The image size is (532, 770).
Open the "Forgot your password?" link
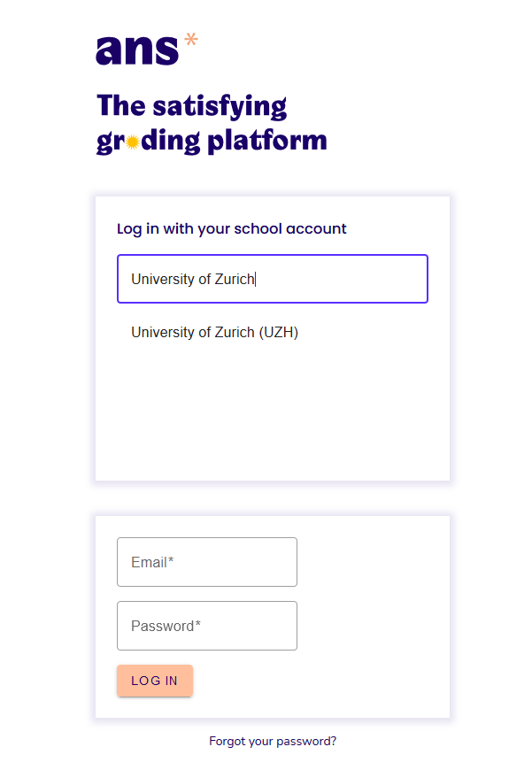(x=273, y=742)
